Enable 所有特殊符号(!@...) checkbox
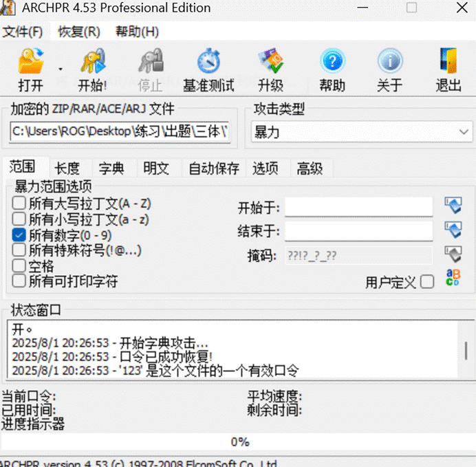The width and height of the screenshot is (476, 467). click(x=19, y=250)
